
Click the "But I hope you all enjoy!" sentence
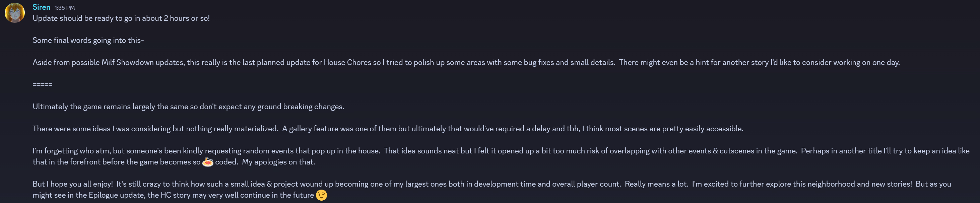coord(73,184)
